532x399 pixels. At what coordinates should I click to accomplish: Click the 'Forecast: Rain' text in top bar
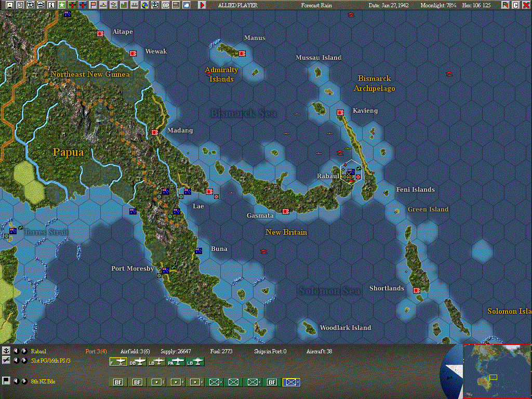[x=316, y=5]
